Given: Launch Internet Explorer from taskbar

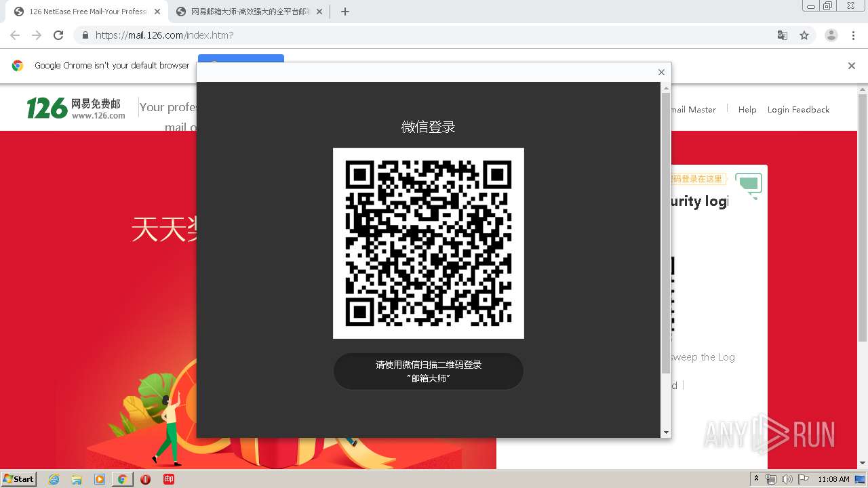Looking at the screenshot, I should (x=54, y=479).
